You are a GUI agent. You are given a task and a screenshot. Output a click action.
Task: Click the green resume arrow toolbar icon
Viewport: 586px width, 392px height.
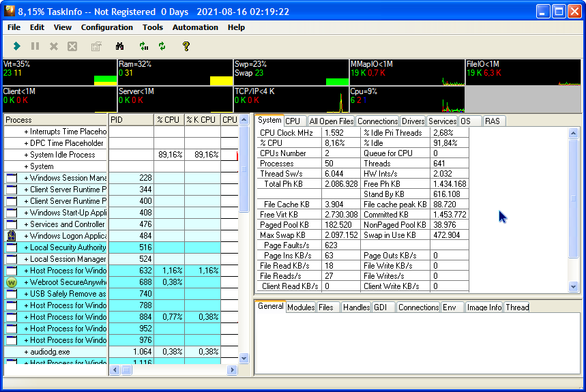click(17, 46)
